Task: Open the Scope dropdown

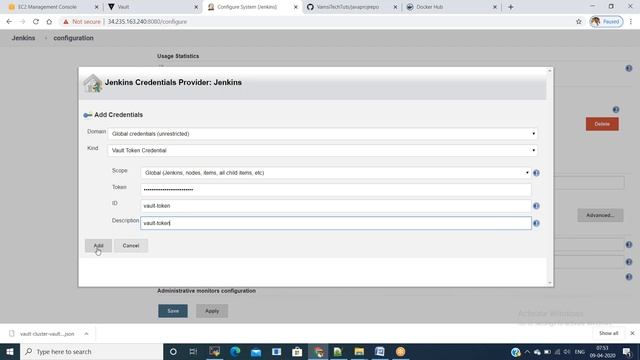Action: (336, 173)
